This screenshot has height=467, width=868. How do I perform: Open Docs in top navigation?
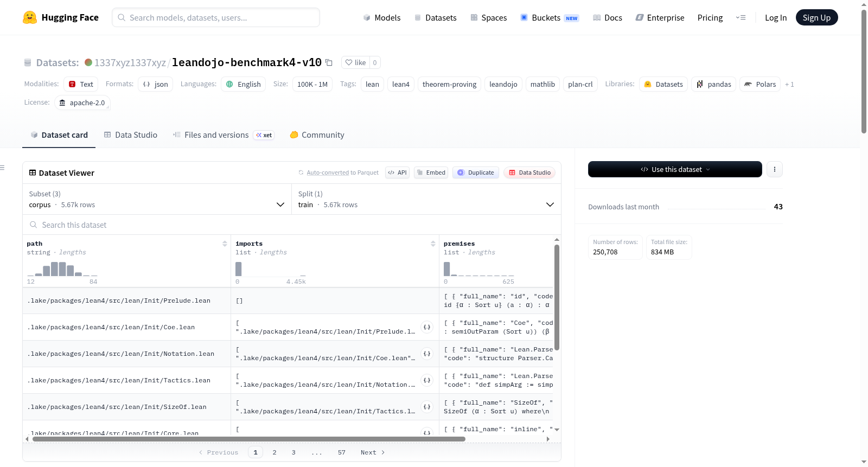[608, 17]
